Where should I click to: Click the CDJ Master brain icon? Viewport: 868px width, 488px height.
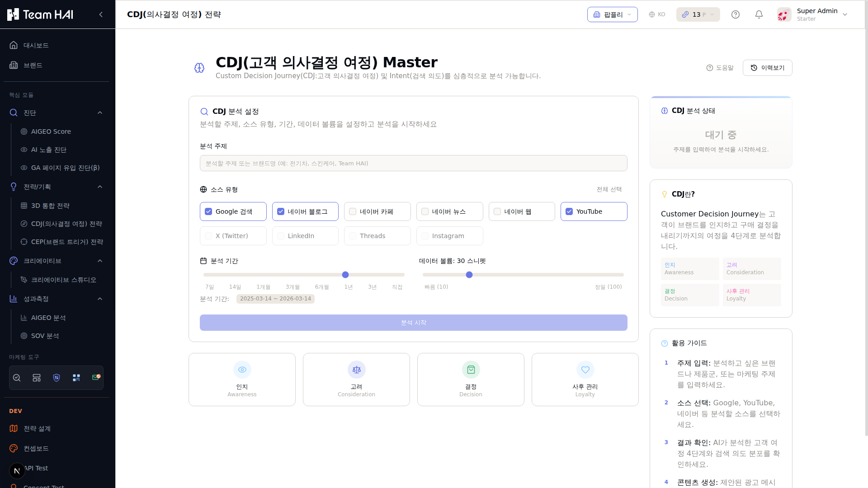click(x=199, y=68)
